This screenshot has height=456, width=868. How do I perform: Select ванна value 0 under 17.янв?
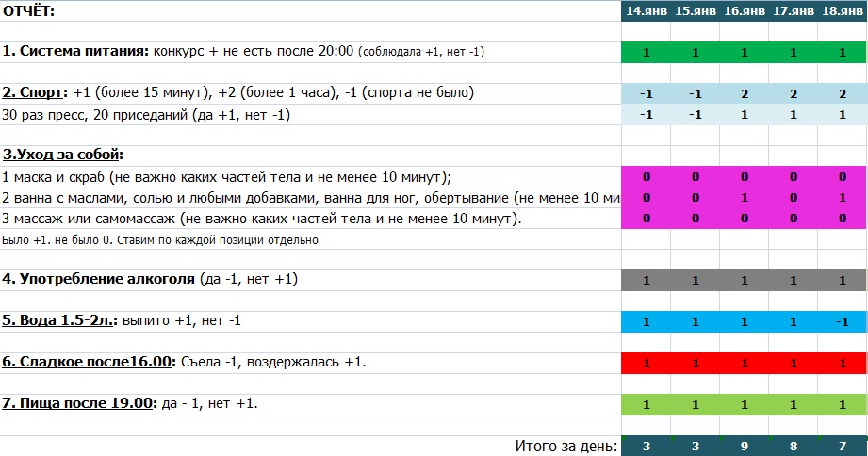pyautogui.click(x=794, y=198)
